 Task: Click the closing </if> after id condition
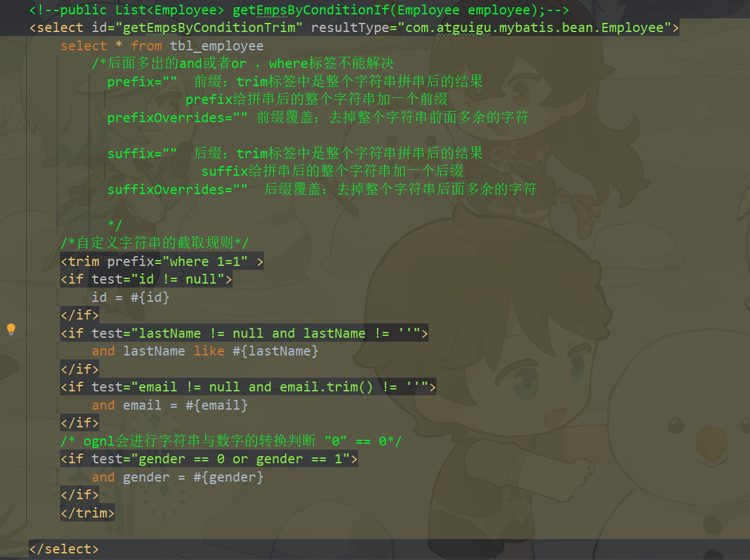80,315
